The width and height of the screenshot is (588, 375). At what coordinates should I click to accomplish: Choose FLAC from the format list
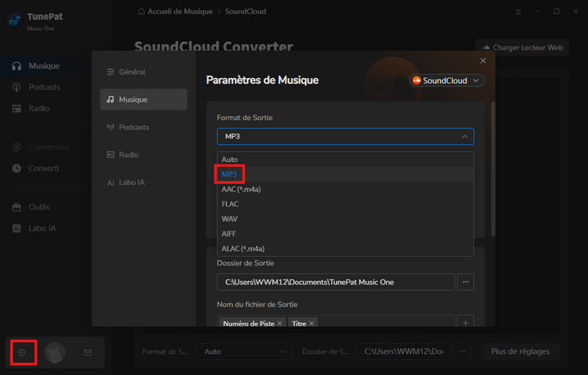pos(345,204)
